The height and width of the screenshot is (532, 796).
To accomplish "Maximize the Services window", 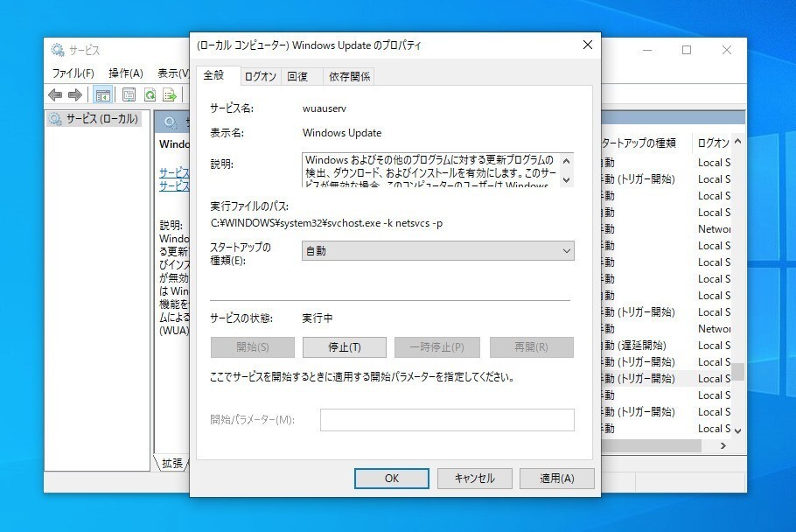I will point(687,50).
